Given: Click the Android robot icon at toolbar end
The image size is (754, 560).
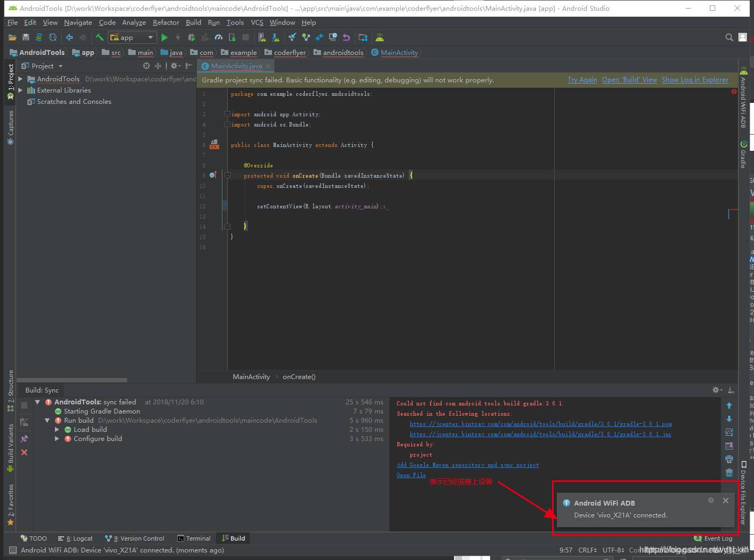Looking at the screenshot, I should pyautogui.click(x=380, y=37).
